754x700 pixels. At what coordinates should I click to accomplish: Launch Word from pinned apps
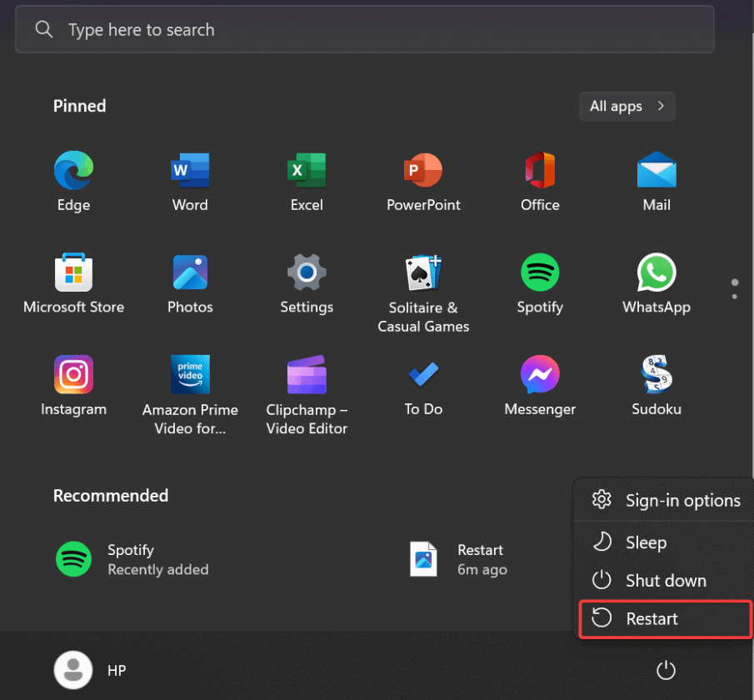click(190, 171)
